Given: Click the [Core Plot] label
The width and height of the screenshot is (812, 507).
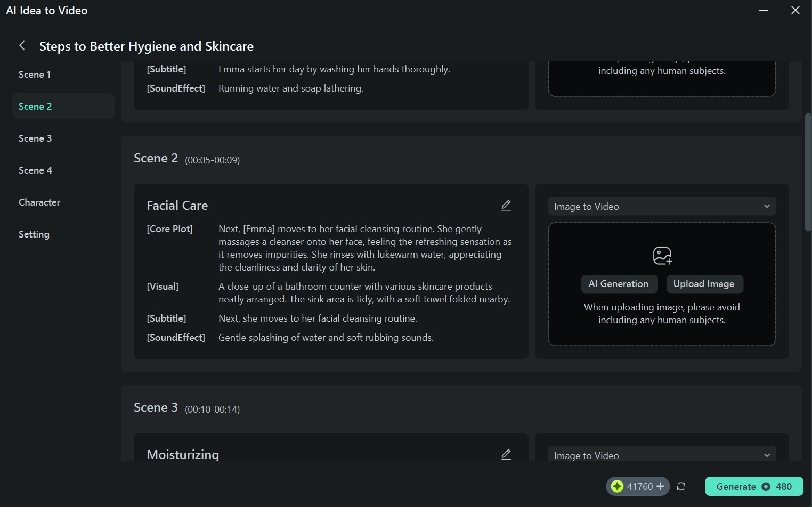Looking at the screenshot, I should 169,229.
